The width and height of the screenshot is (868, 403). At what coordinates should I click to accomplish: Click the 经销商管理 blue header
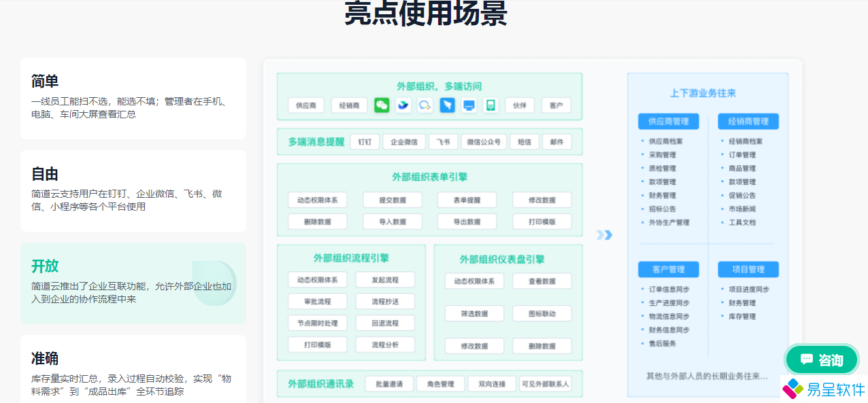[748, 122]
